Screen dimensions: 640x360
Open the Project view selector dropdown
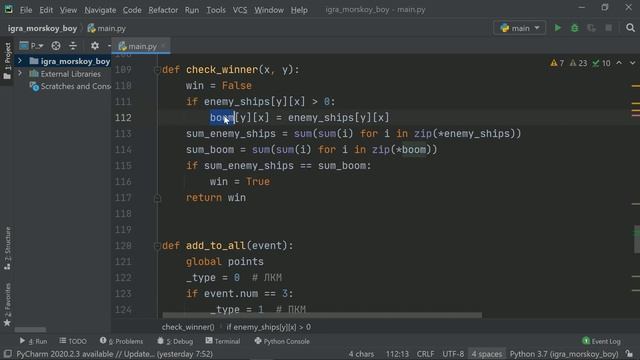(x=31, y=46)
